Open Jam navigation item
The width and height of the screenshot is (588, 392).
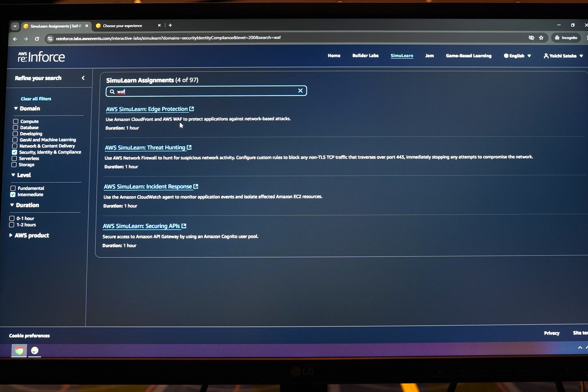pyautogui.click(x=430, y=56)
